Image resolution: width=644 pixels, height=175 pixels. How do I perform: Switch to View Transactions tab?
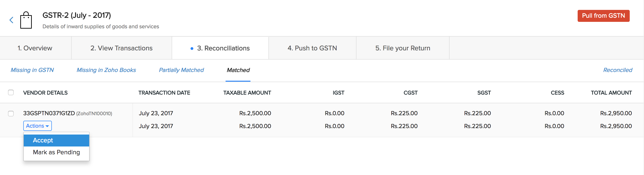(x=121, y=48)
